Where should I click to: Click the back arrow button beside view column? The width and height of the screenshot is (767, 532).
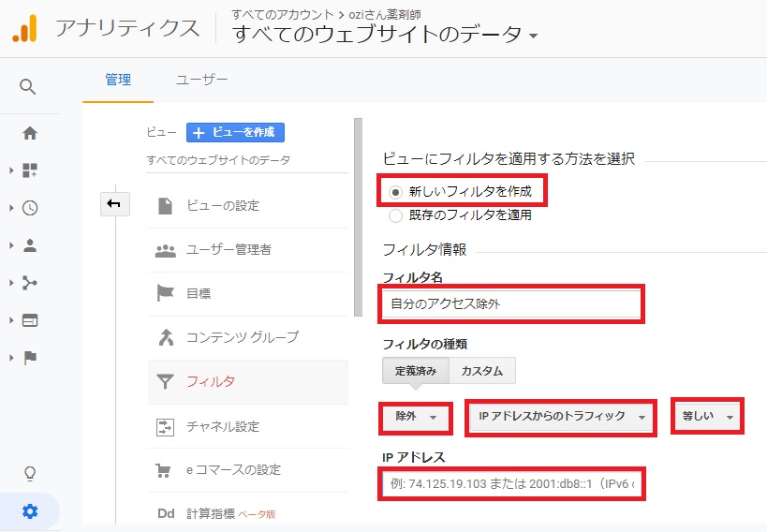pos(114,204)
